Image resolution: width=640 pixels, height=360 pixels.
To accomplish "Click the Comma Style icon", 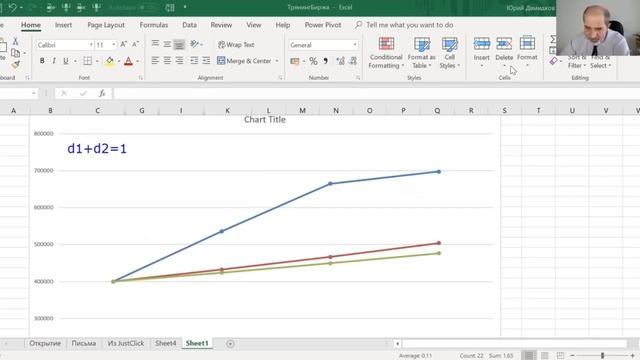I will point(326,61).
